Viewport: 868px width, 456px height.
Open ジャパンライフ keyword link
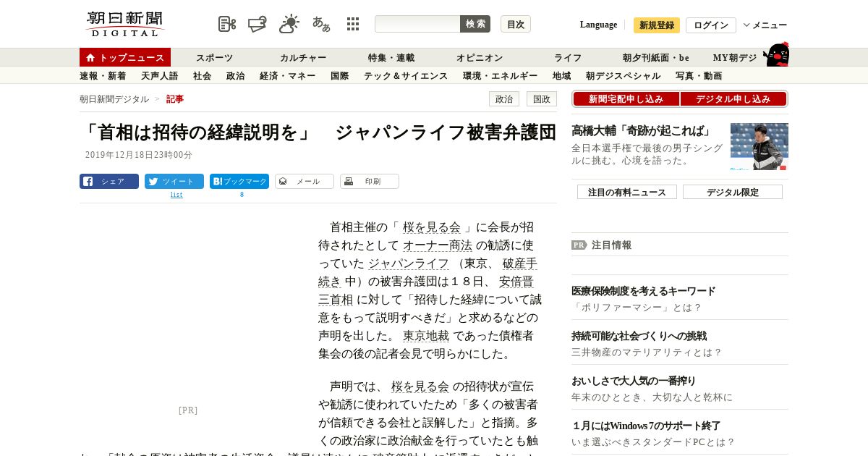coord(409,263)
